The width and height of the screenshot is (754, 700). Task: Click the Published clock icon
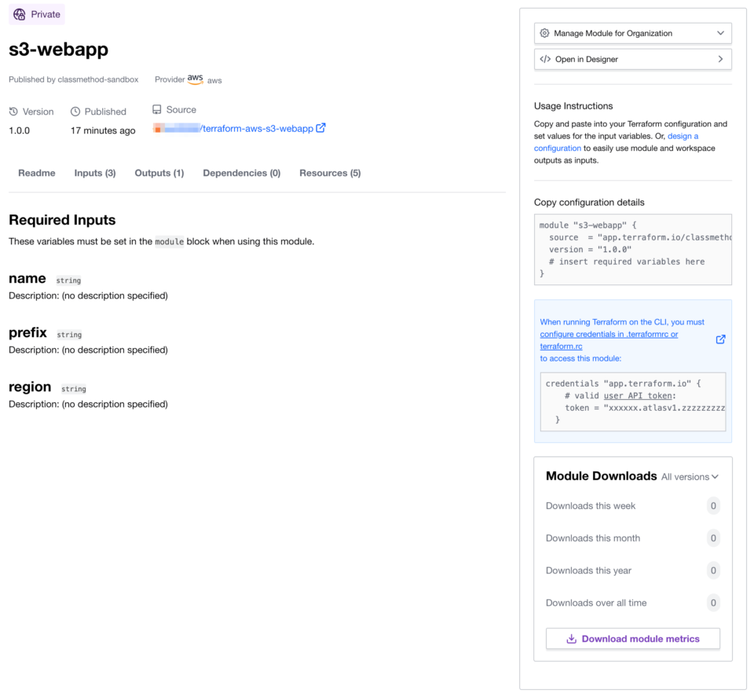[x=75, y=112]
